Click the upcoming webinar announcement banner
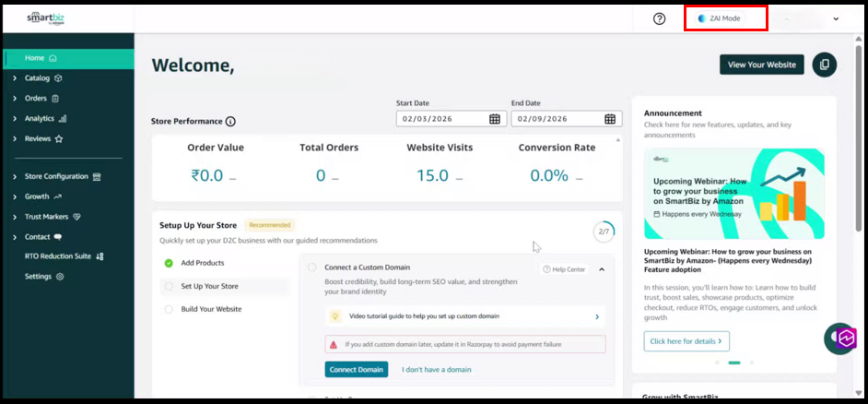This screenshot has height=404, width=868. [x=733, y=194]
